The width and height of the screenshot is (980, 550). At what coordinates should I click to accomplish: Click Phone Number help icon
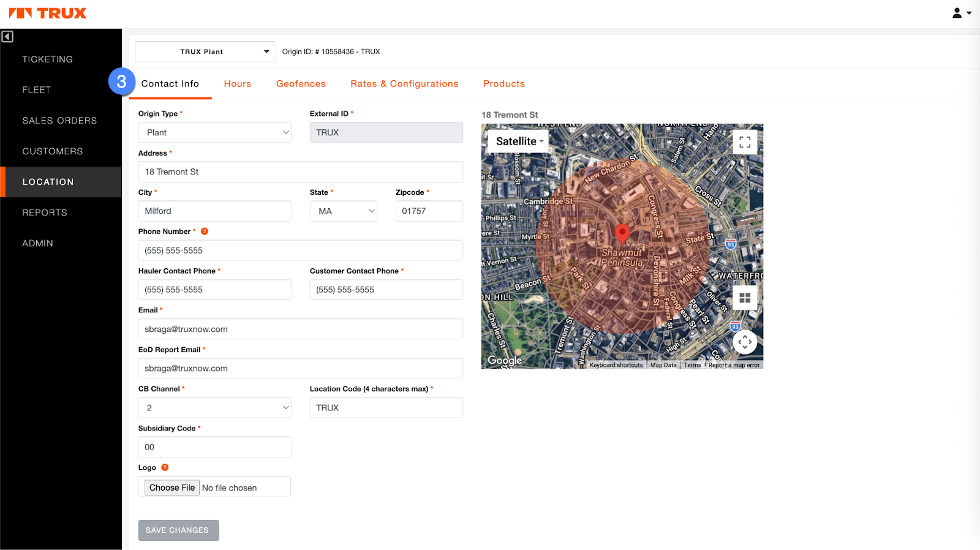point(205,232)
